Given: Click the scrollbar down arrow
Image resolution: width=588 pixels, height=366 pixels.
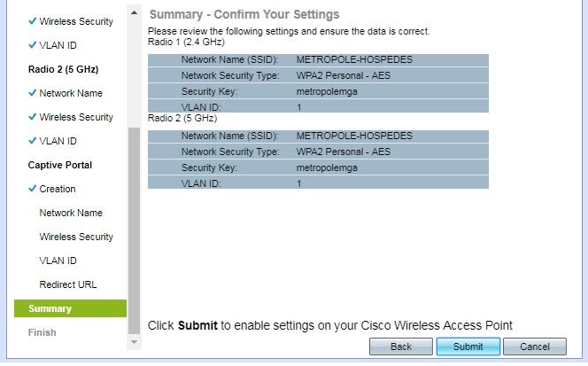Looking at the screenshot, I should (x=134, y=342).
